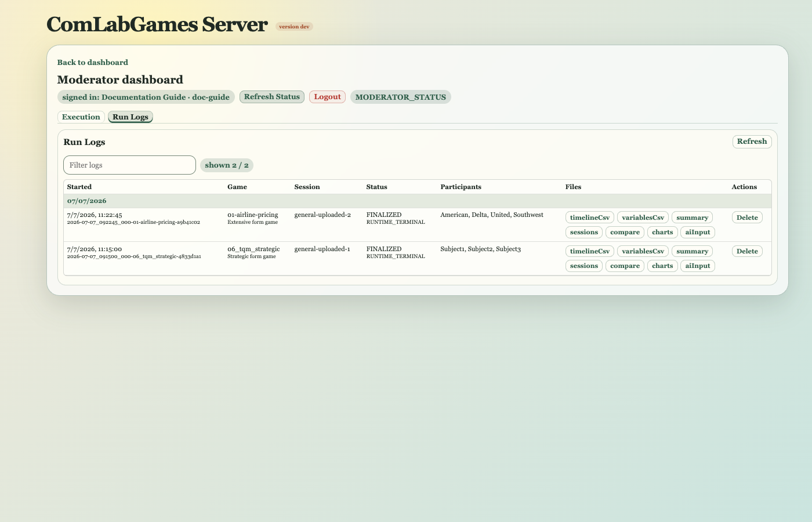Log out using the Logout button
Viewport: 812px width, 522px height.
point(327,97)
